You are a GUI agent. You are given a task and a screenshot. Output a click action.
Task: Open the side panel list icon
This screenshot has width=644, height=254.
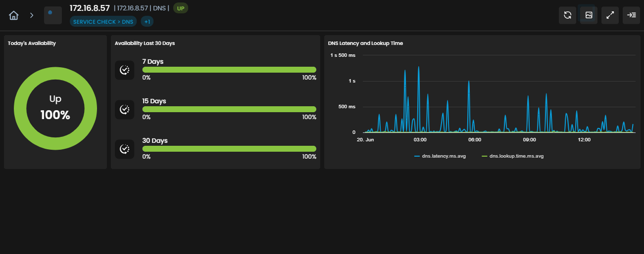[x=632, y=15]
